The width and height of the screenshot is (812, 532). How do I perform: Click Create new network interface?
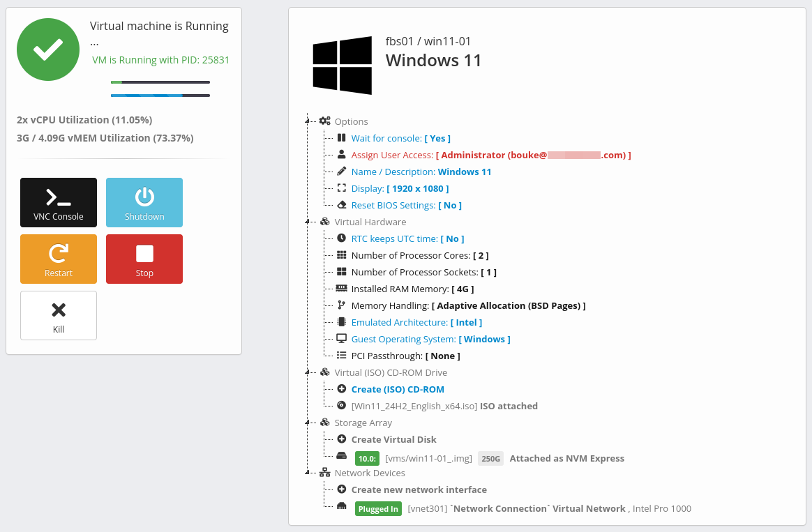pos(419,489)
